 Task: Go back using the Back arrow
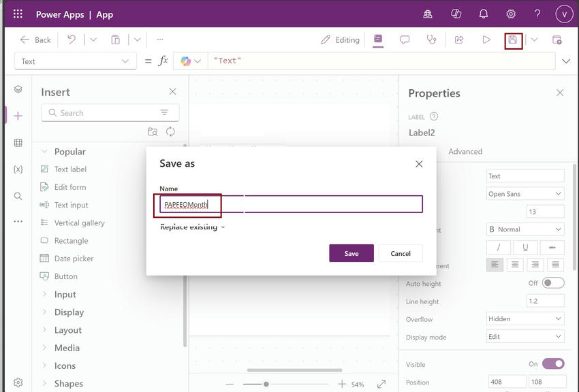coord(35,40)
